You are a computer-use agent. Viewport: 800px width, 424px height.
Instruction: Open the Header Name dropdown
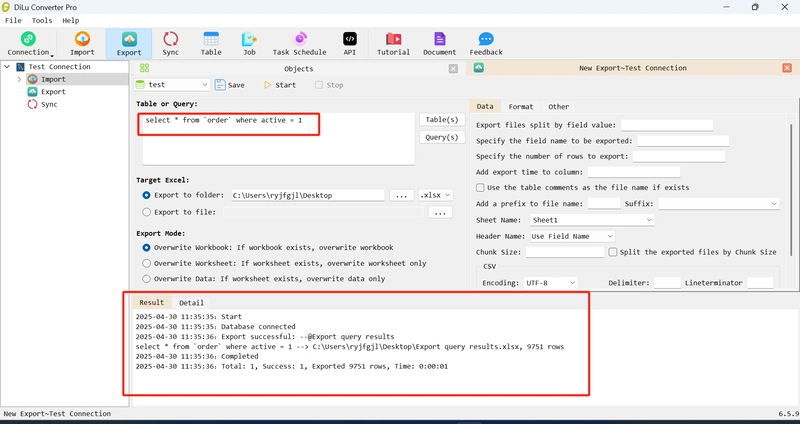pos(572,236)
